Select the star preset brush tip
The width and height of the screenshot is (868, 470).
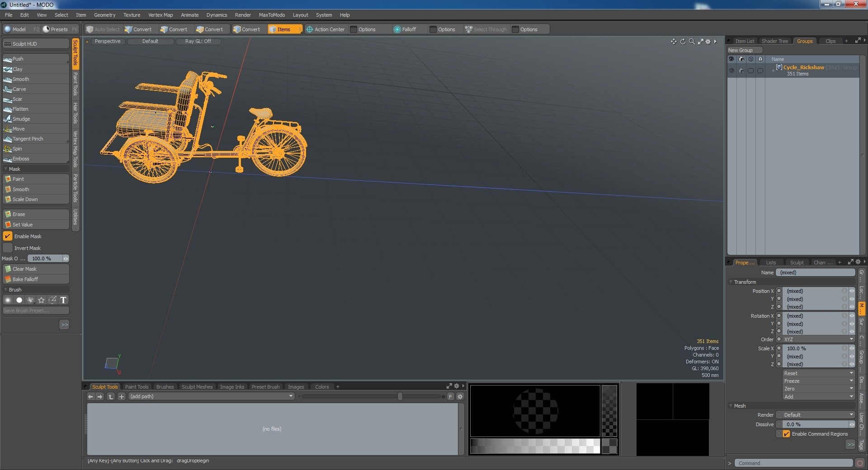point(41,300)
